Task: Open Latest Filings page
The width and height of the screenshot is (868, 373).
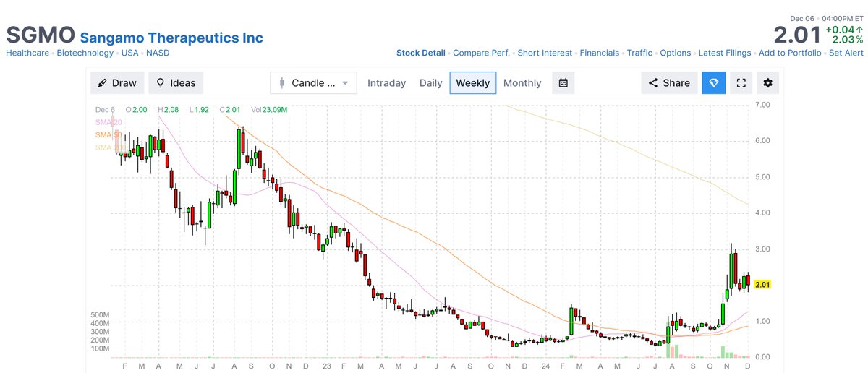Action: point(725,53)
